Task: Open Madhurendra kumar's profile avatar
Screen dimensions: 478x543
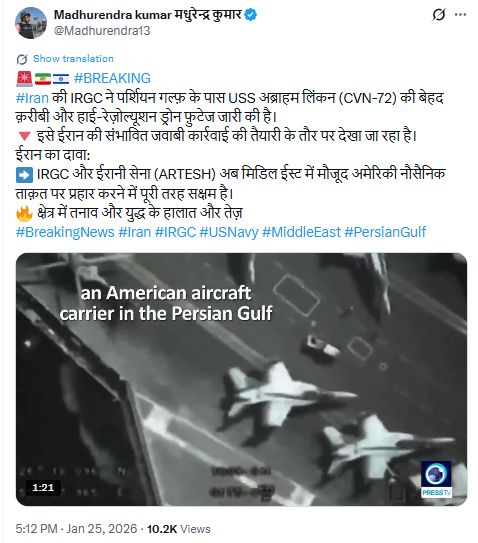Action: (x=31, y=23)
